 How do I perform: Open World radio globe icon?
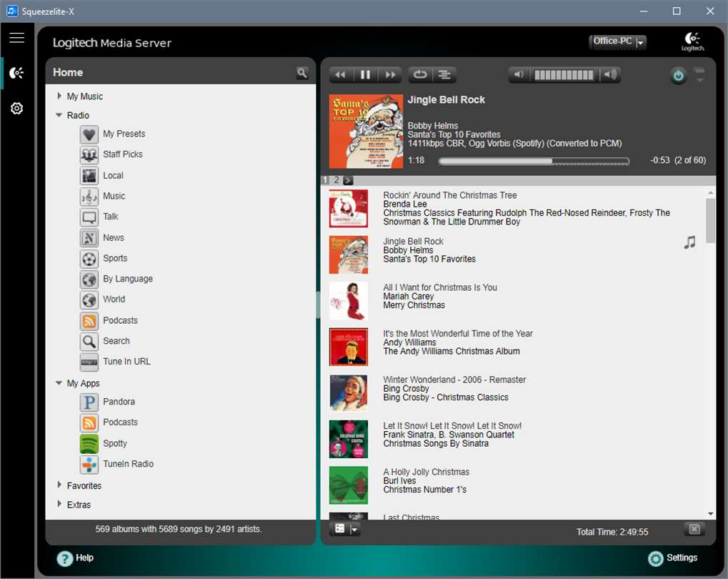[89, 300]
